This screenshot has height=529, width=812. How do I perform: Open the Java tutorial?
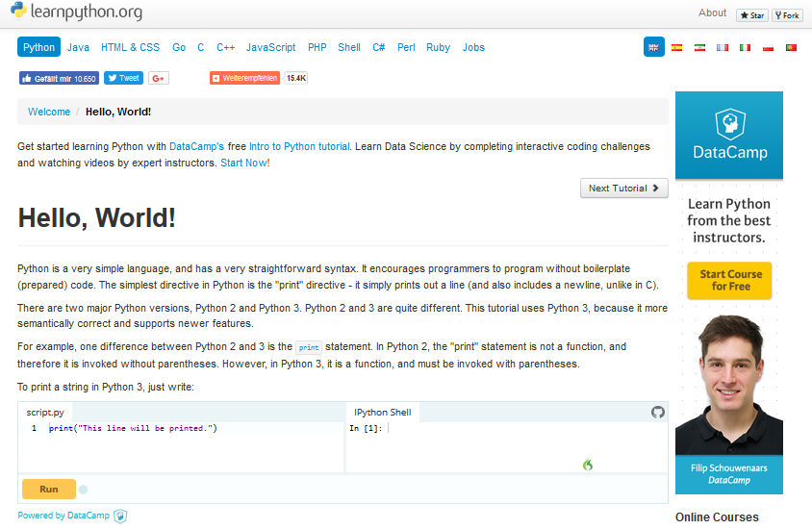click(78, 47)
